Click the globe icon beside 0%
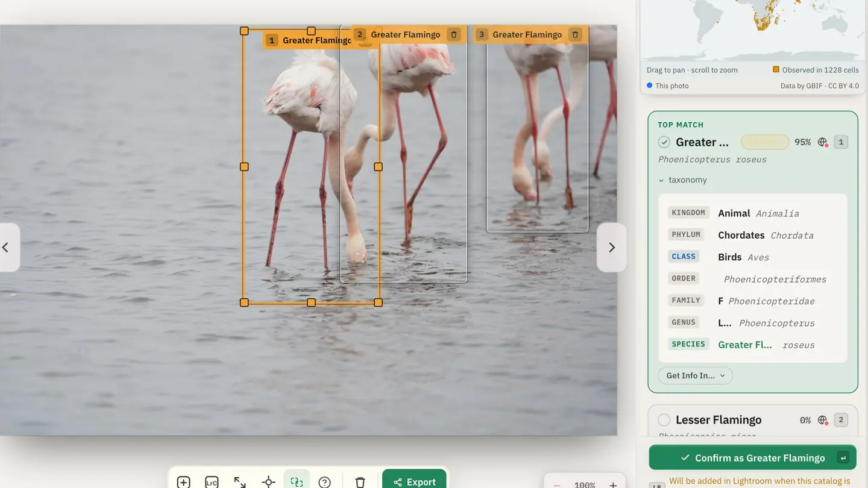Viewport: 868px width, 488px height. [x=823, y=420]
